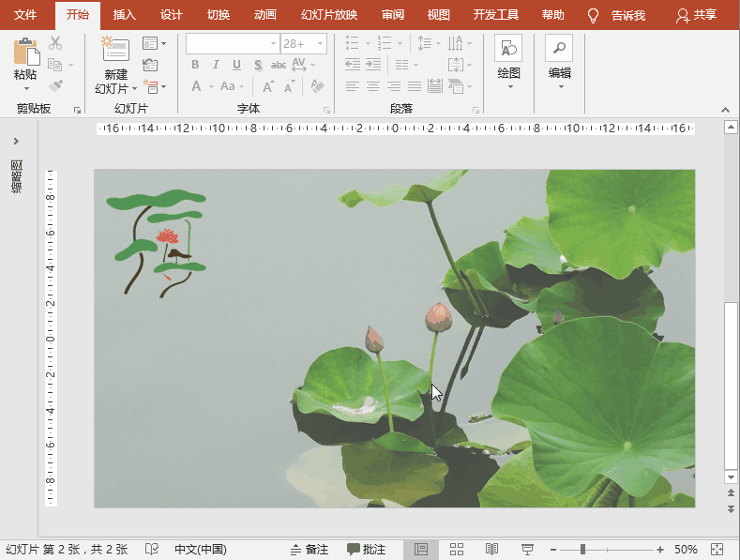Open Paragraph dialog launcher
The height and width of the screenshot is (560, 740).
476,110
